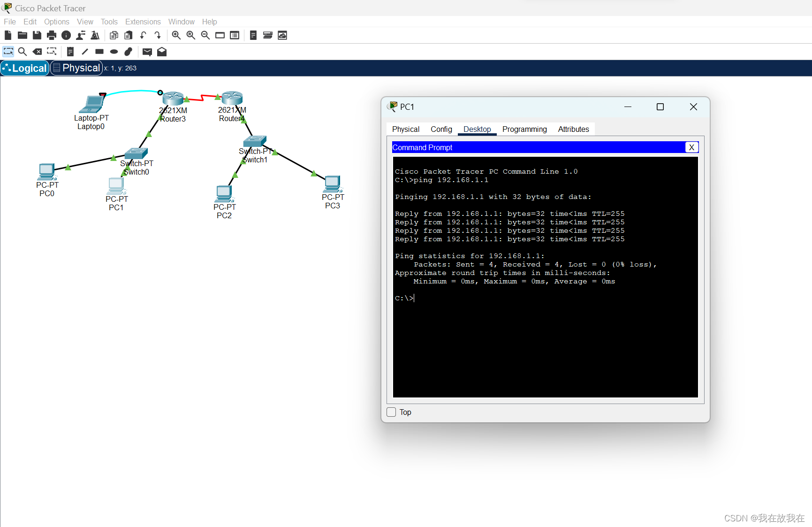Open the Edit menu
This screenshot has width=812, height=527.
(30, 22)
